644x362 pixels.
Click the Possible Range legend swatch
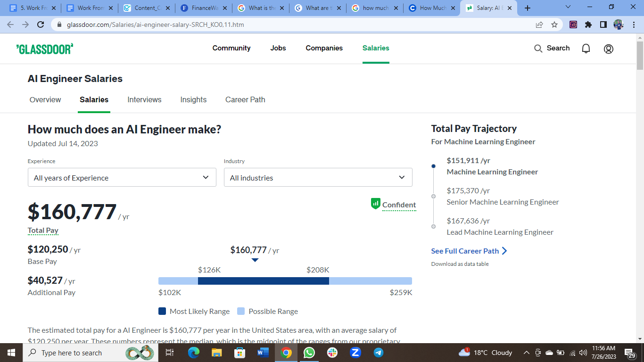click(241, 311)
